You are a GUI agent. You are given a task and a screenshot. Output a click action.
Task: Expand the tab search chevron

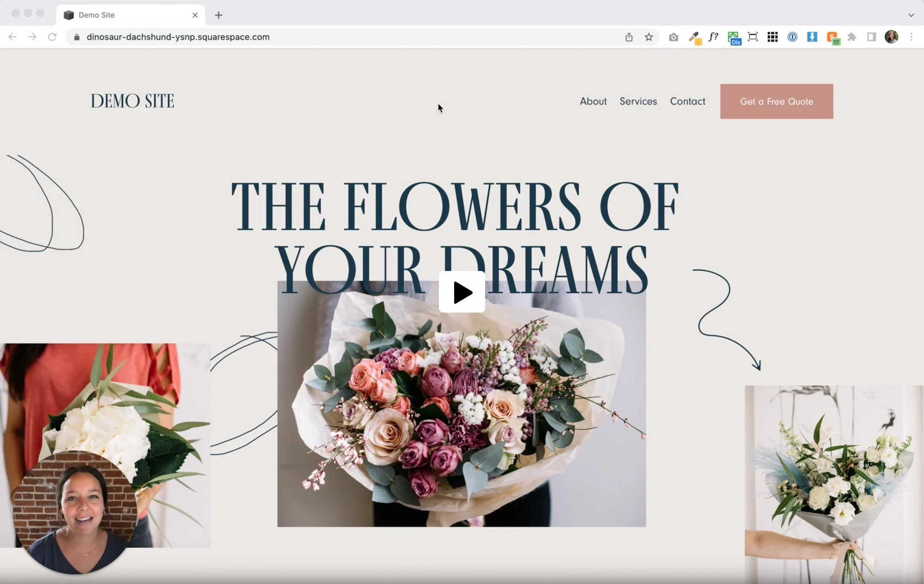click(x=912, y=15)
